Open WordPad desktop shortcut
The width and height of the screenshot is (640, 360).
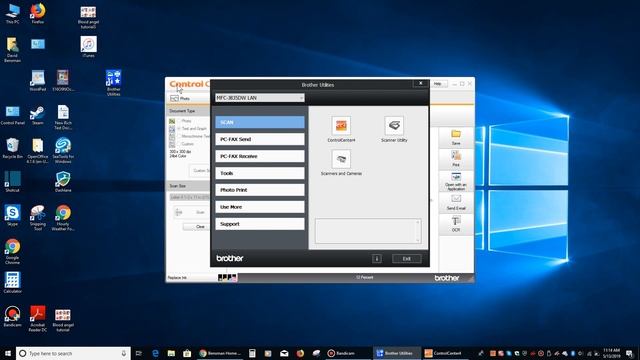coord(38,81)
